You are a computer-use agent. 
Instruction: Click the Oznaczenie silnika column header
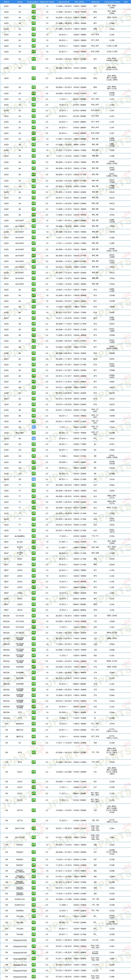(112, 2)
